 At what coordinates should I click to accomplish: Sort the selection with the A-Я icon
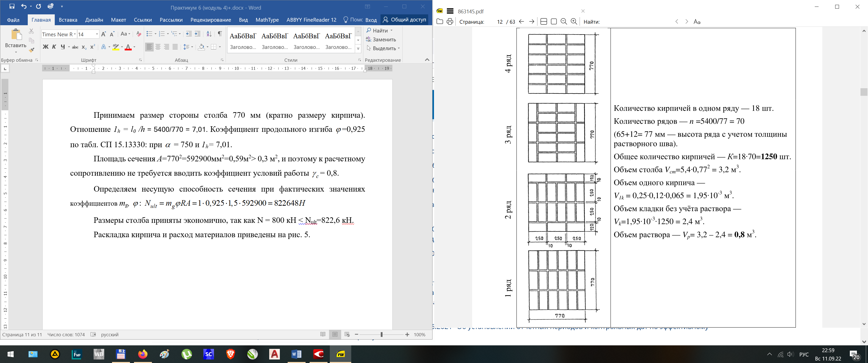coord(209,34)
